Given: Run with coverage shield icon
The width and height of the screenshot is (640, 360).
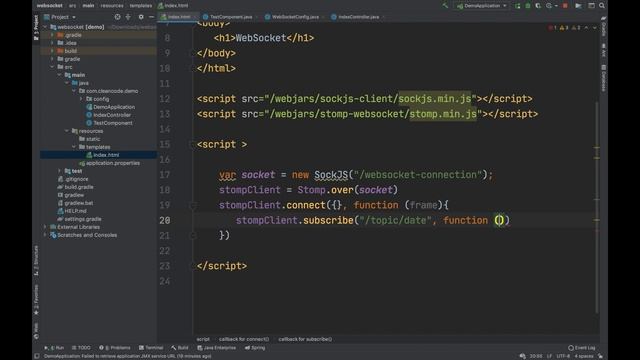Looking at the screenshot, I should point(538,6).
